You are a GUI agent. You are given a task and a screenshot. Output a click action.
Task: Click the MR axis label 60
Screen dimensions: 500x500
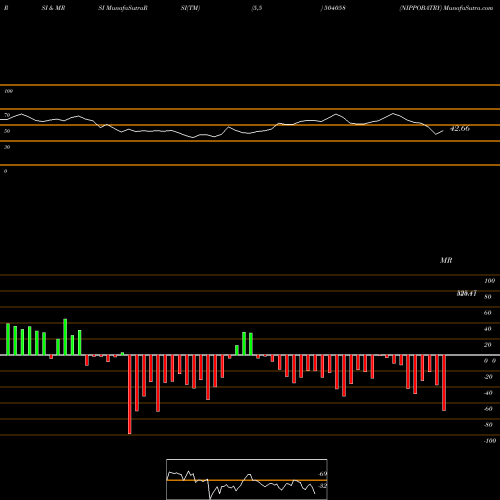click(488, 313)
